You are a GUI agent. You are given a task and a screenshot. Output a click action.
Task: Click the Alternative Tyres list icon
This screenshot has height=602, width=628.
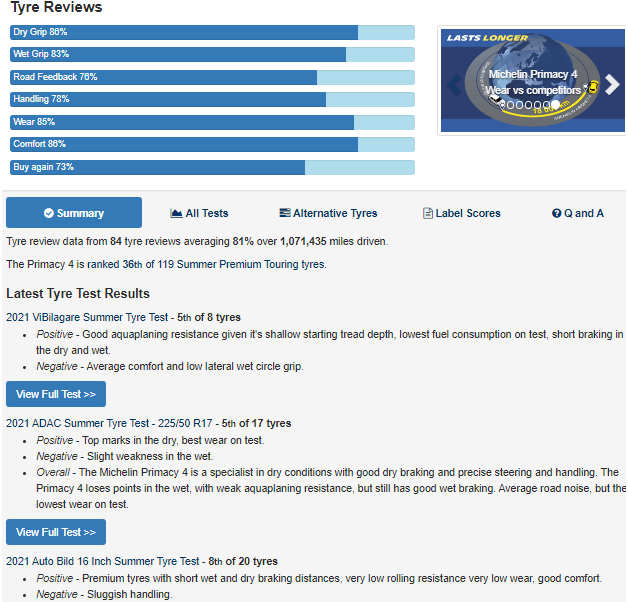pyautogui.click(x=285, y=213)
